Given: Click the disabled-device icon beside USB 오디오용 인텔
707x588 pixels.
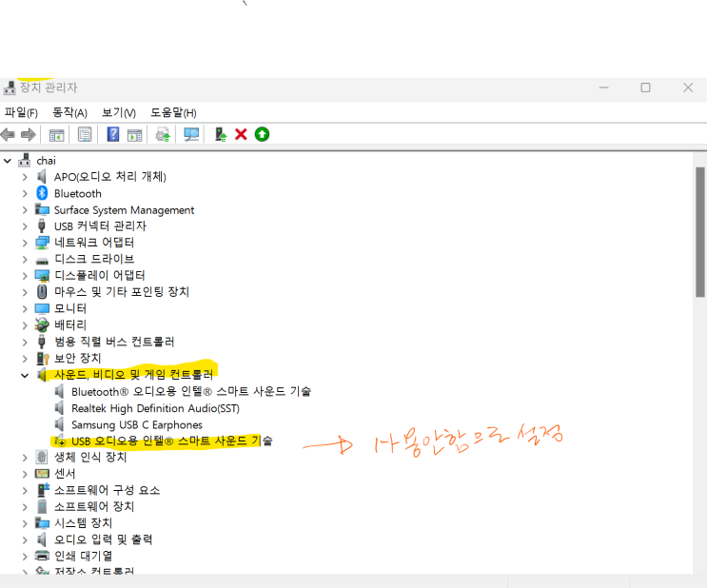Looking at the screenshot, I should click(59, 441).
